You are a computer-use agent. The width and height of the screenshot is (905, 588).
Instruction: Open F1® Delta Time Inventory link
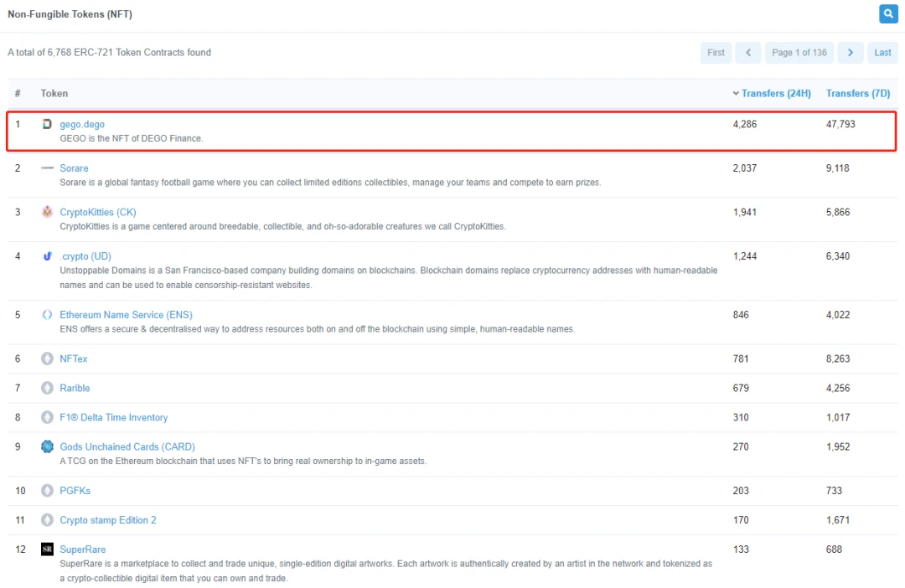pos(114,417)
